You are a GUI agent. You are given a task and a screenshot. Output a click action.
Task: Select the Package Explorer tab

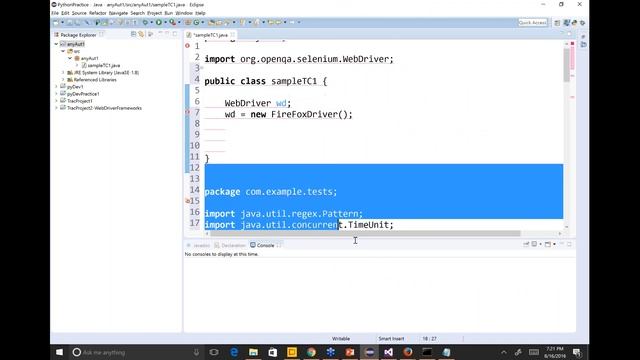[x=78, y=35]
